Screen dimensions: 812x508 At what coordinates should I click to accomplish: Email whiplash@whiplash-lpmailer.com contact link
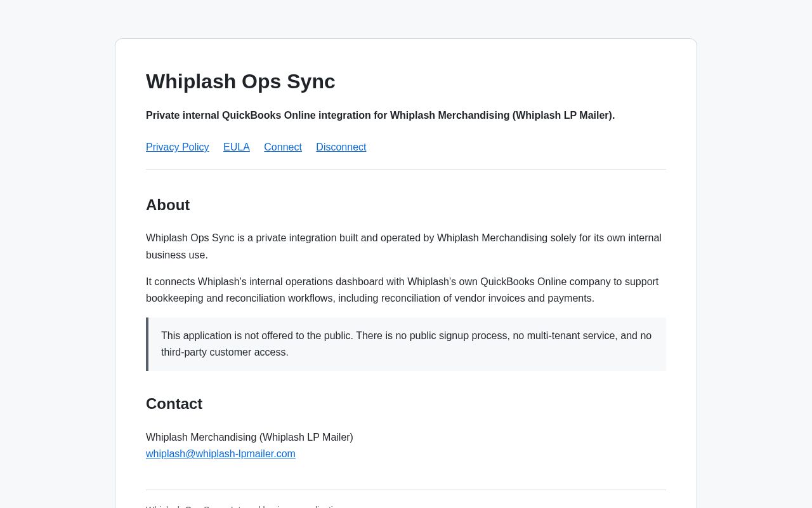pos(221,454)
